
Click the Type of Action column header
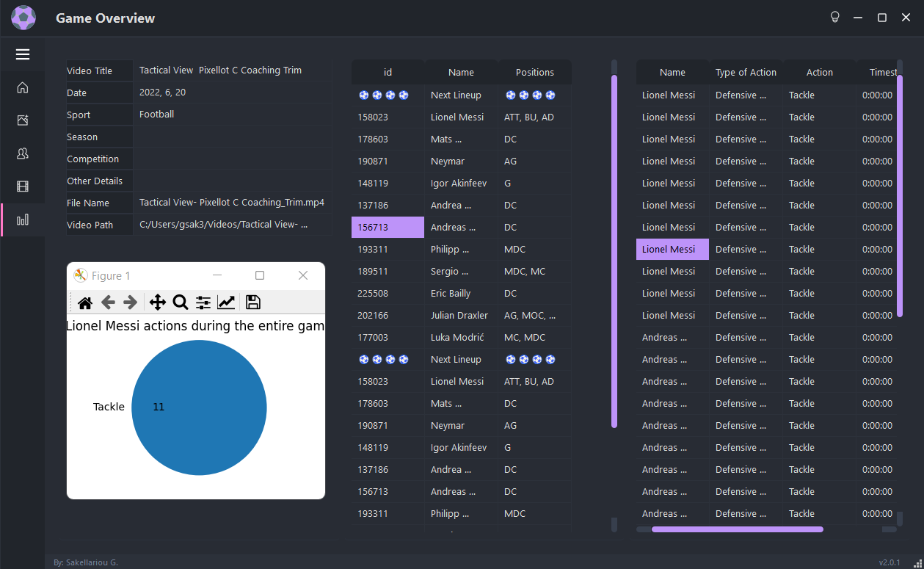tap(746, 72)
